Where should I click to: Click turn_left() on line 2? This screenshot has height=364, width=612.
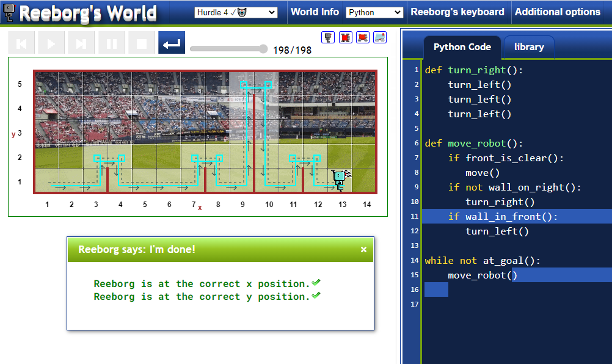click(x=479, y=85)
